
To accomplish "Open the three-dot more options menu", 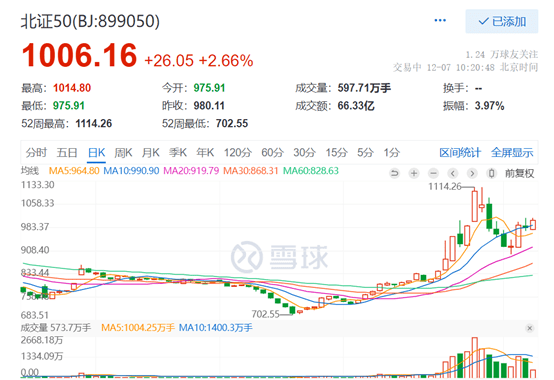I will pos(440,20).
